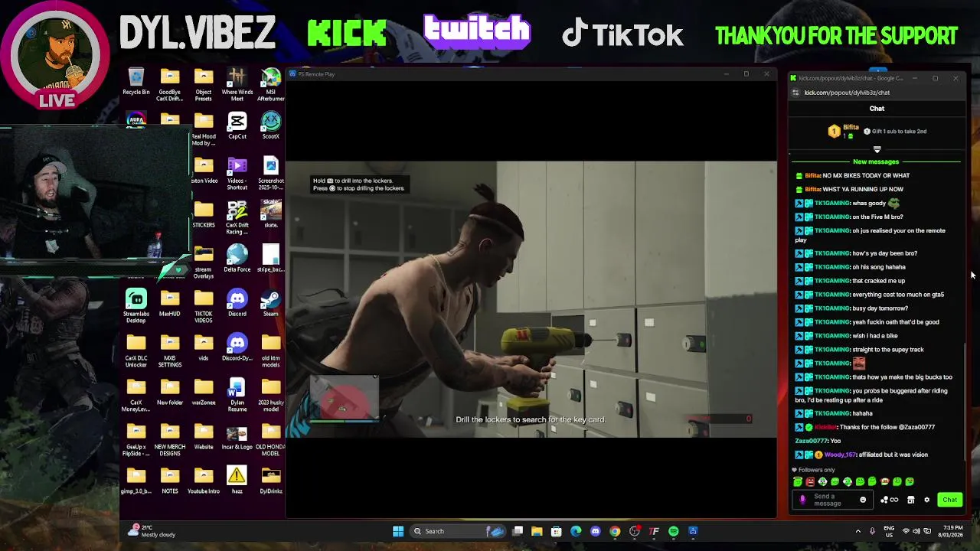Open the Screenshot 2025-10 image file
980x551 pixels.
coord(271,174)
